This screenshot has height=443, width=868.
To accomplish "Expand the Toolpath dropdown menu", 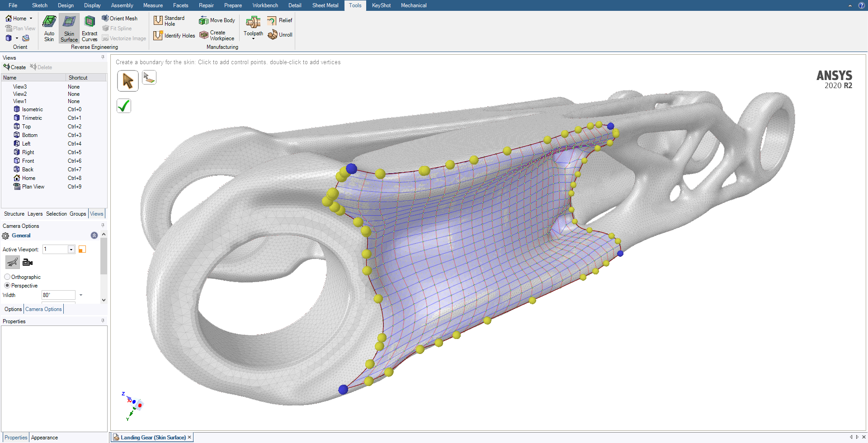I will coord(253,38).
